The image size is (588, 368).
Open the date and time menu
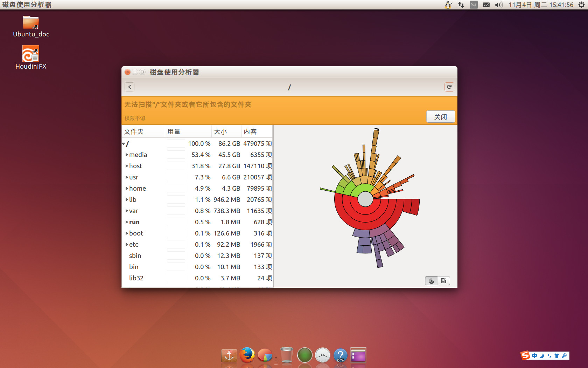pyautogui.click(x=541, y=5)
